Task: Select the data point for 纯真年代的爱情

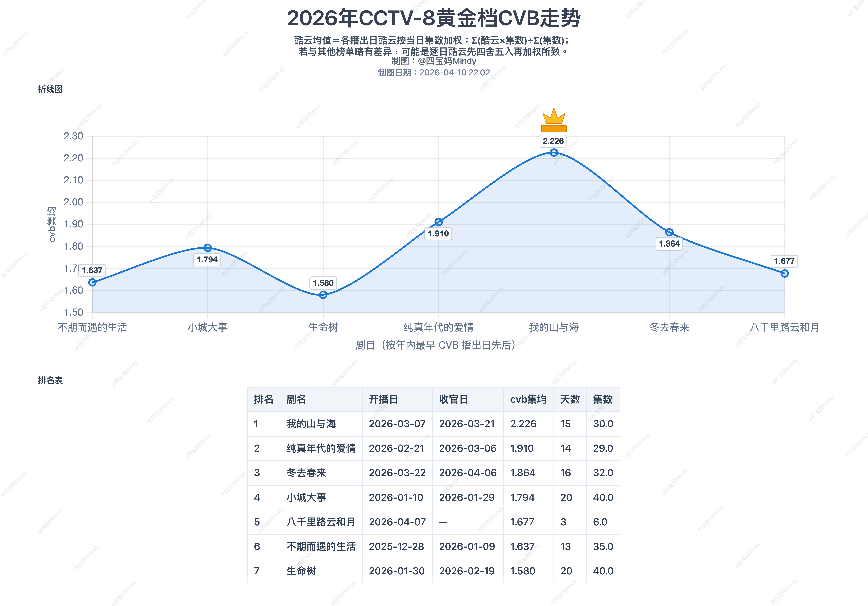Action: pyautogui.click(x=438, y=222)
